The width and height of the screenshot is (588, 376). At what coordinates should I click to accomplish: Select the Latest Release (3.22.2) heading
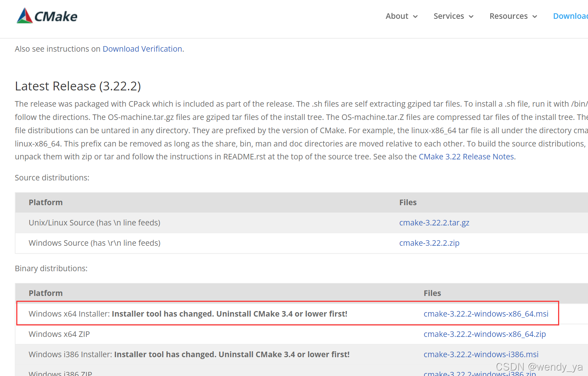coord(78,86)
